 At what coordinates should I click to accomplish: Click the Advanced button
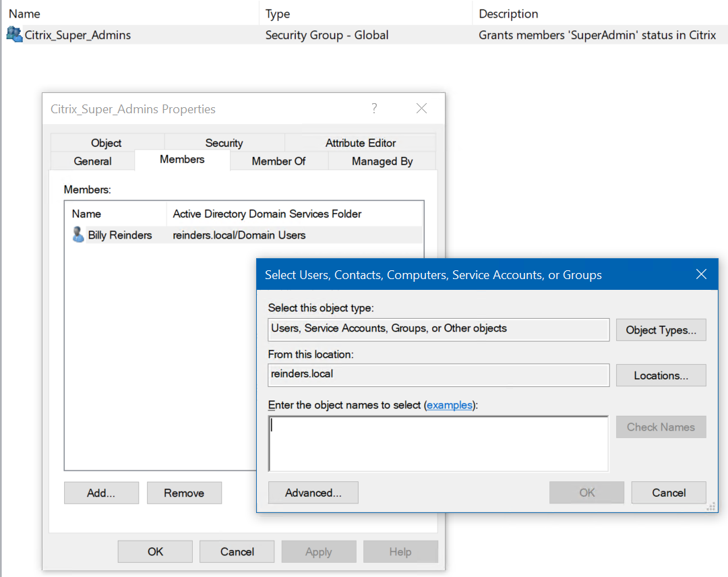(313, 493)
